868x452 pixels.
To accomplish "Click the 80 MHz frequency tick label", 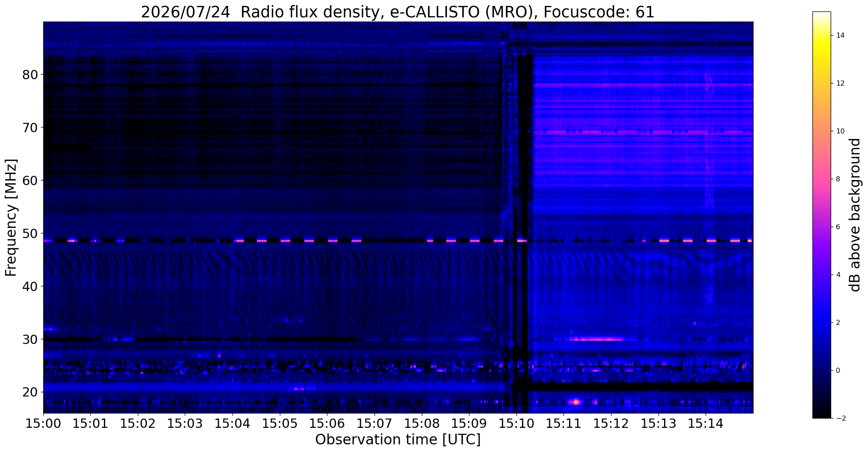I will click(x=30, y=75).
